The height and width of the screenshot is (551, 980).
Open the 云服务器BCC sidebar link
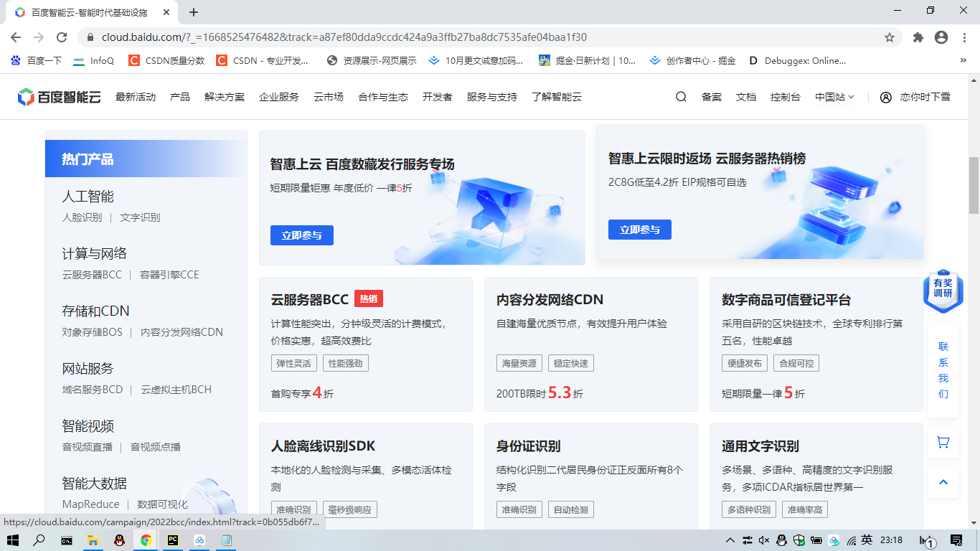tap(93, 275)
